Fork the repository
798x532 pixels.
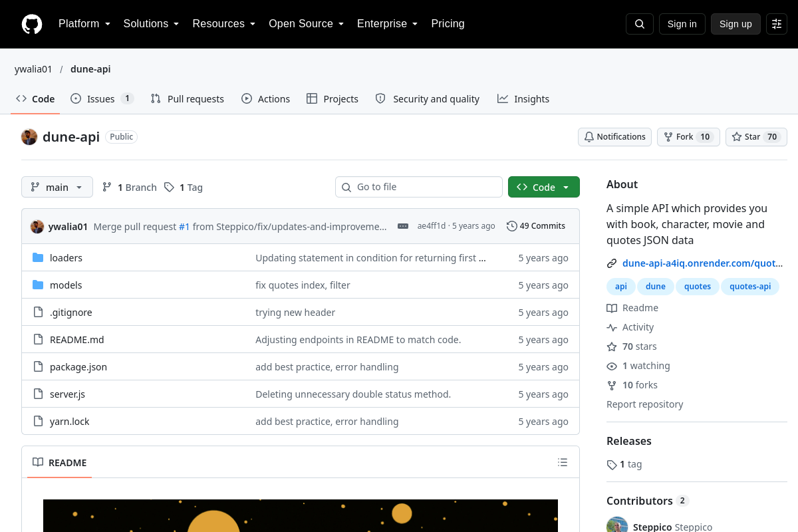(688, 137)
